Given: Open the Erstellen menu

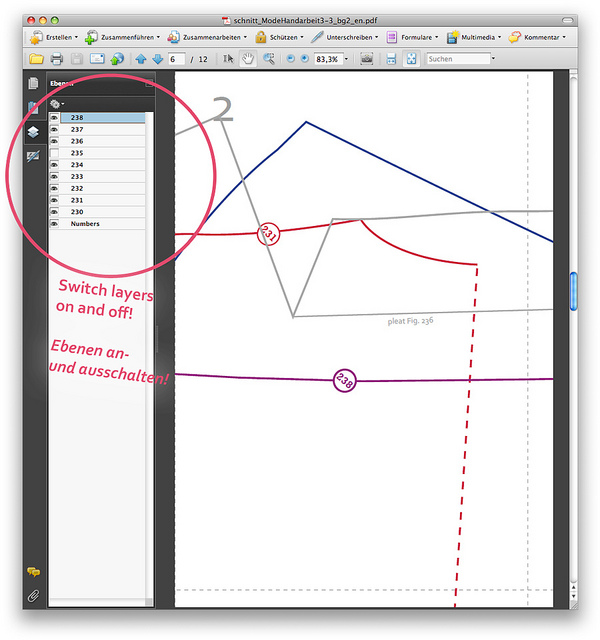Looking at the screenshot, I should [x=54, y=37].
